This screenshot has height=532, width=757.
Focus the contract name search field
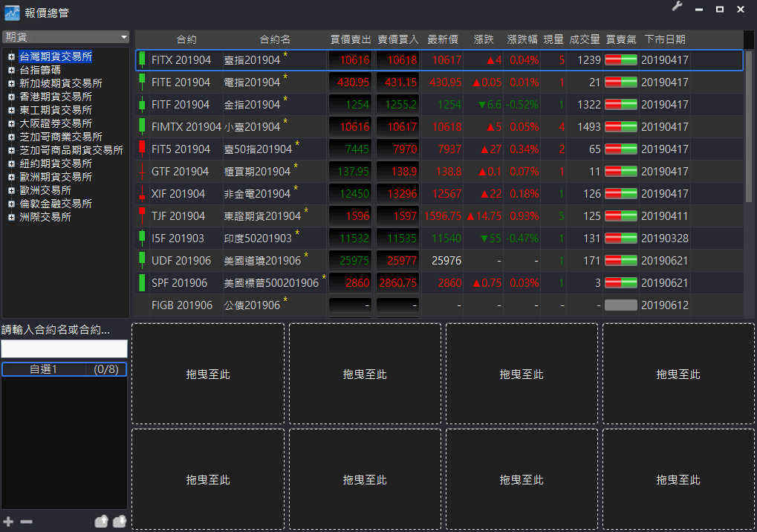64,348
